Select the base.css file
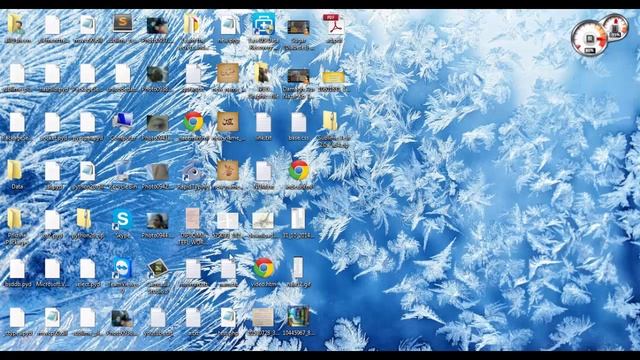Image resolution: width=640 pixels, height=360 pixels. click(x=299, y=122)
